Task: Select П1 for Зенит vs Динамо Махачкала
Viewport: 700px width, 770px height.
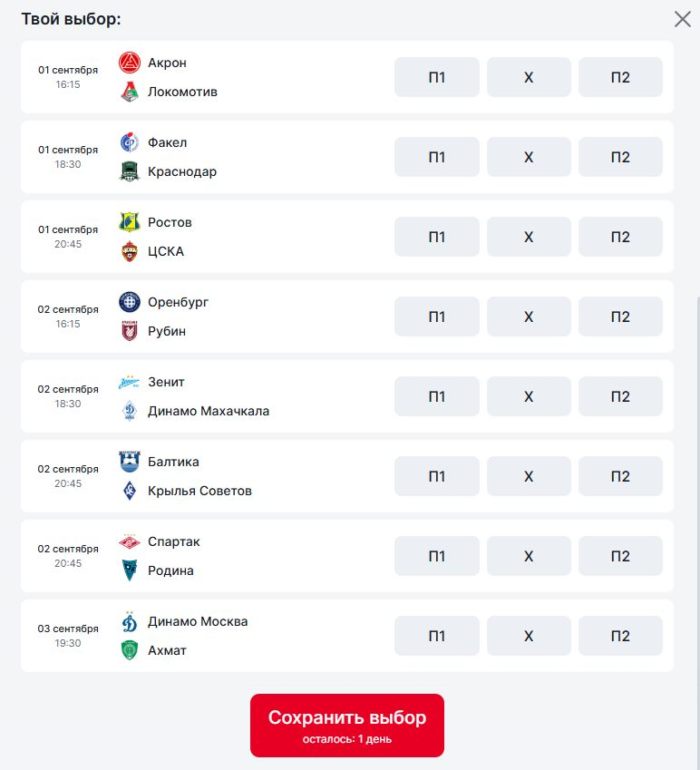Action: [437, 396]
